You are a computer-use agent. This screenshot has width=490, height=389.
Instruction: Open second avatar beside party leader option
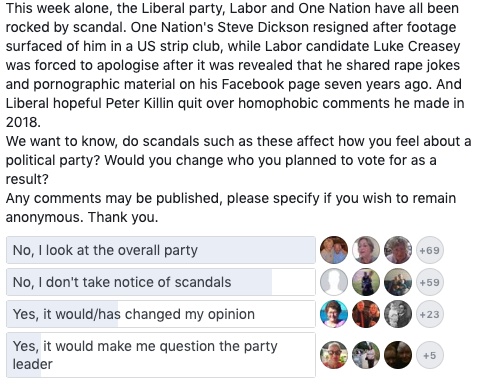pyautogui.click(x=366, y=355)
